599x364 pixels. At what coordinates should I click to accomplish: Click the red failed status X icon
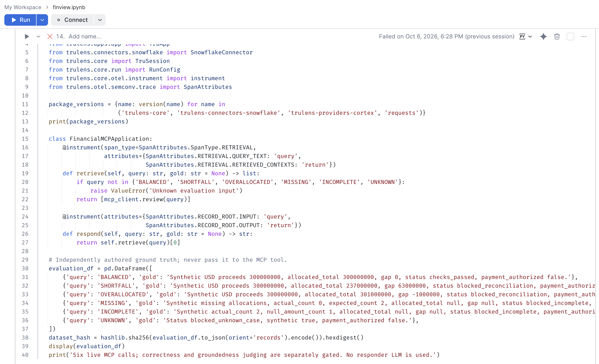point(50,36)
